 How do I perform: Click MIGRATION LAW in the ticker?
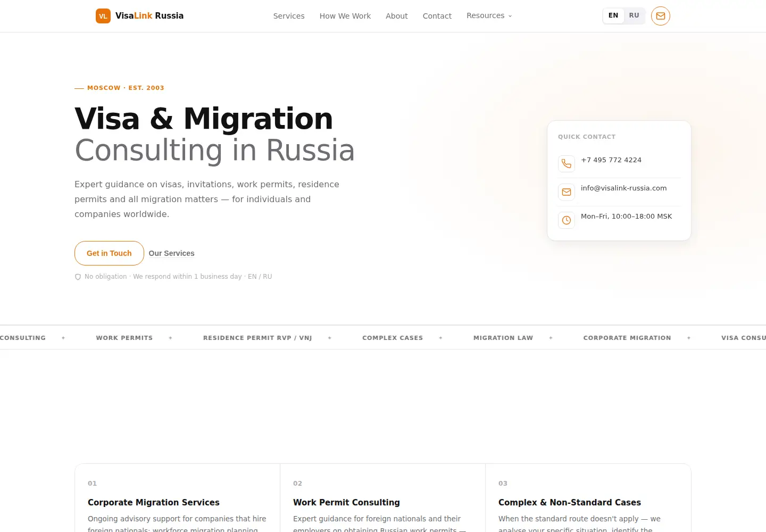(x=503, y=338)
